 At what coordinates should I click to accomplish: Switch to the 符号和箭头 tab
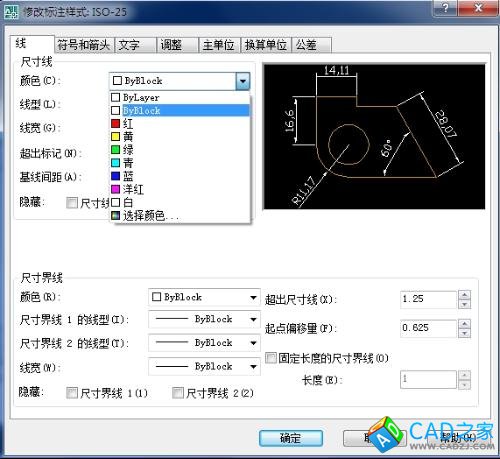[84, 45]
